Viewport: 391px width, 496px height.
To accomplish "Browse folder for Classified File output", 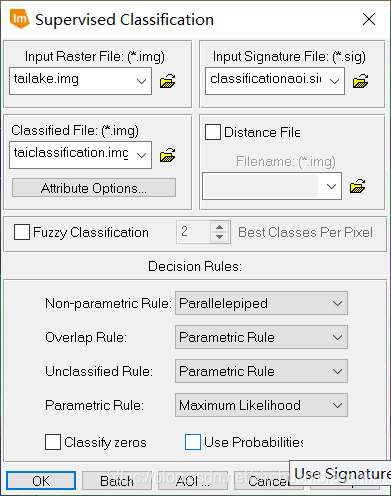I will [x=168, y=155].
